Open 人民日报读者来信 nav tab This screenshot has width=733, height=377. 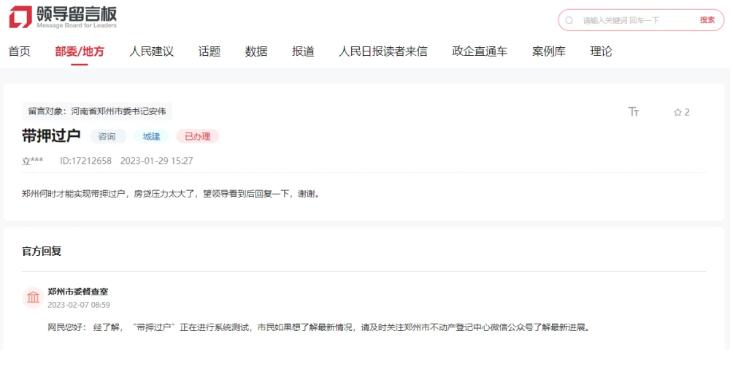point(383,51)
